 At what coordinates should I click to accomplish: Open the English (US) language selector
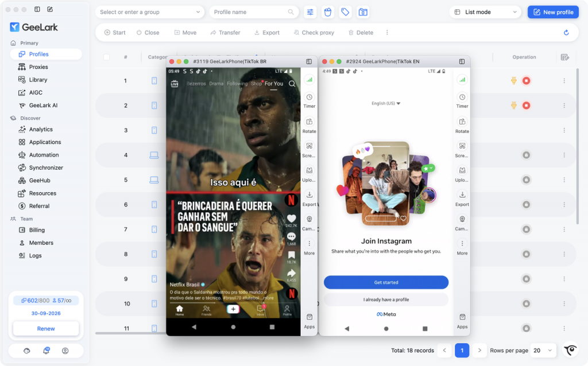(x=386, y=103)
